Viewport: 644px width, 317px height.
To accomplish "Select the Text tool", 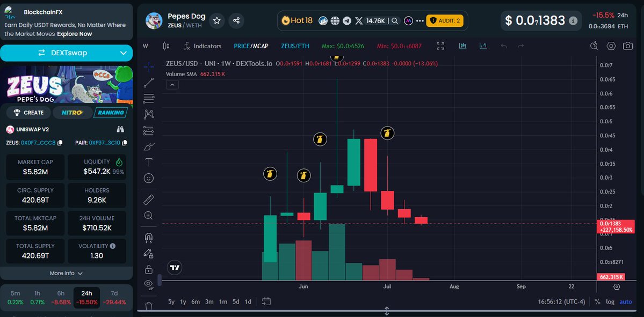I will pos(149,163).
